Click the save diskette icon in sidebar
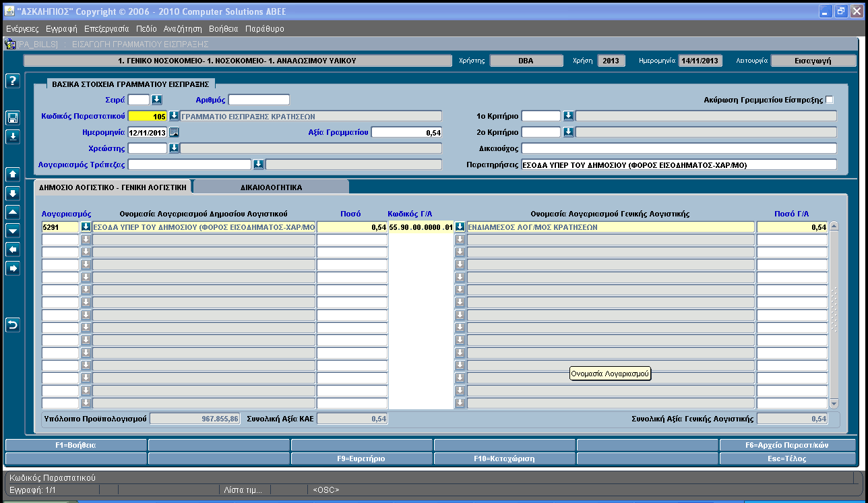Screen dimensions: 868x503 point(12,118)
